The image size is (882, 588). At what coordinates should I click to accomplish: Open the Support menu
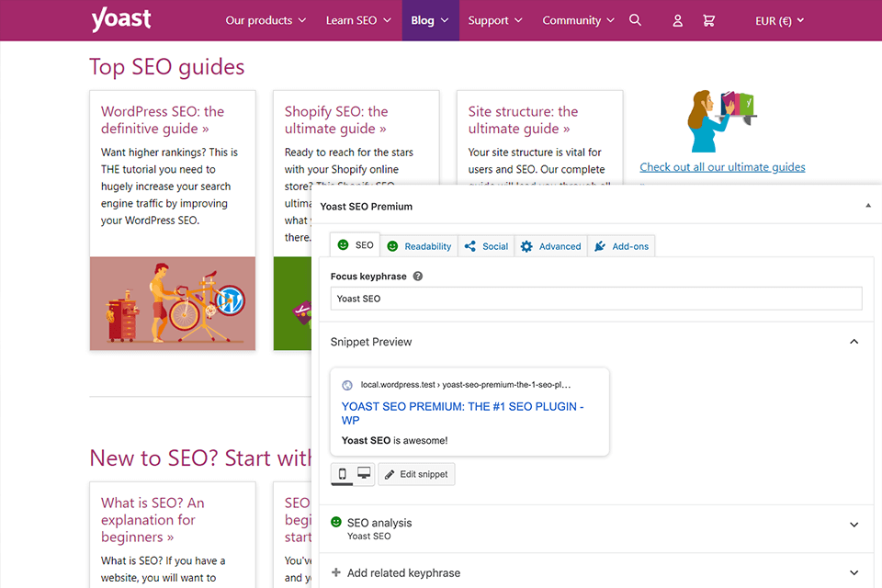pos(495,21)
